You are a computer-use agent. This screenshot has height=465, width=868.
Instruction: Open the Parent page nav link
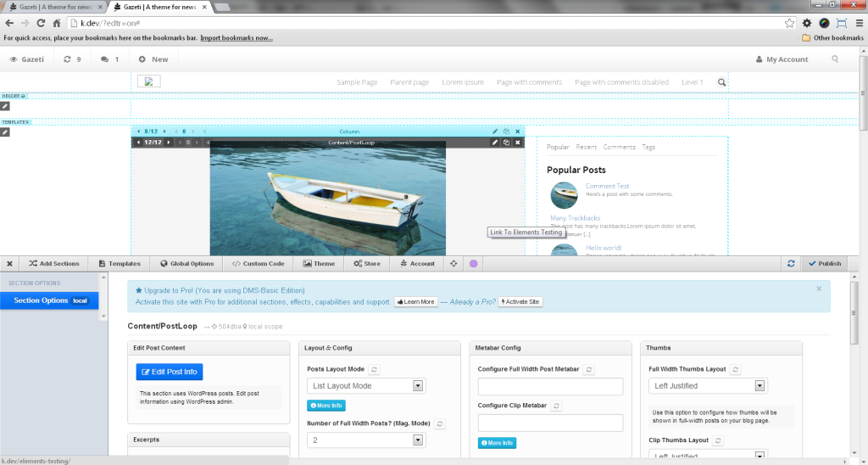pos(409,82)
